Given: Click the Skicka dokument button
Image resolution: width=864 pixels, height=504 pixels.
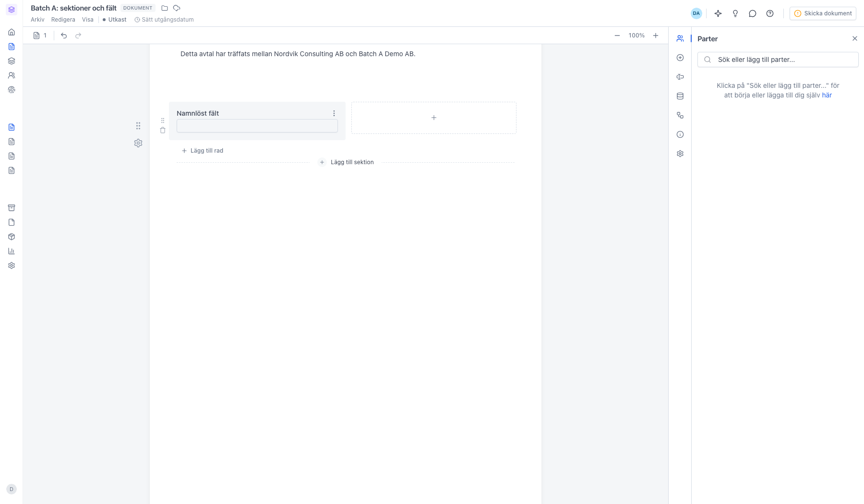Looking at the screenshot, I should [x=823, y=13].
